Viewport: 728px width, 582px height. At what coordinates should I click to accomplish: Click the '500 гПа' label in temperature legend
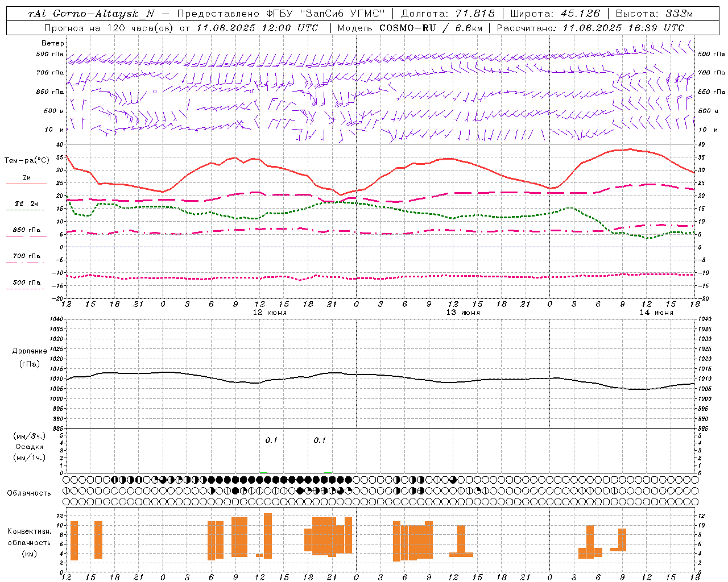(x=27, y=282)
